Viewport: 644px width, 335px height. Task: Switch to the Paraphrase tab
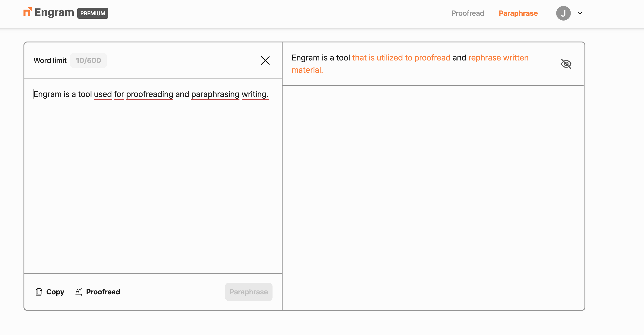(x=518, y=13)
